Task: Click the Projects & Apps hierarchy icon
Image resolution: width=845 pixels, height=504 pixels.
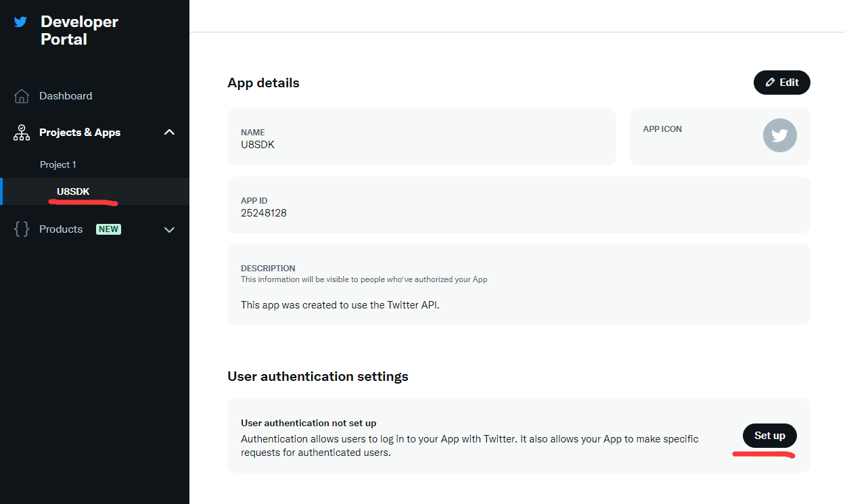Action: coord(22,133)
